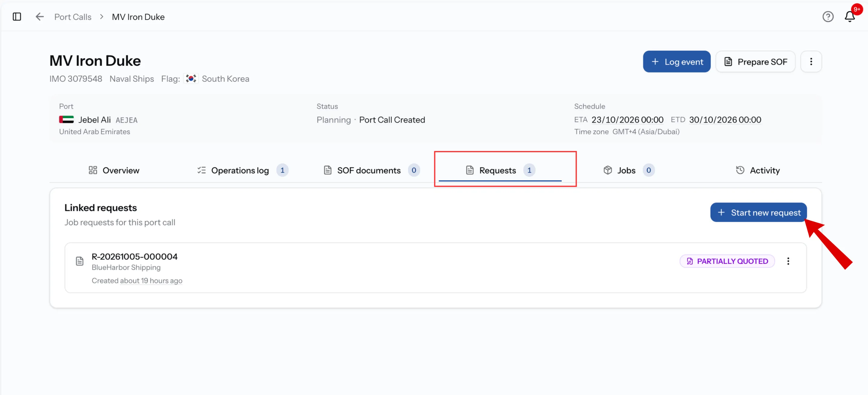Viewport: 868px width, 395px height.
Task: Click the Jebel Ali port name
Action: tap(95, 119)
